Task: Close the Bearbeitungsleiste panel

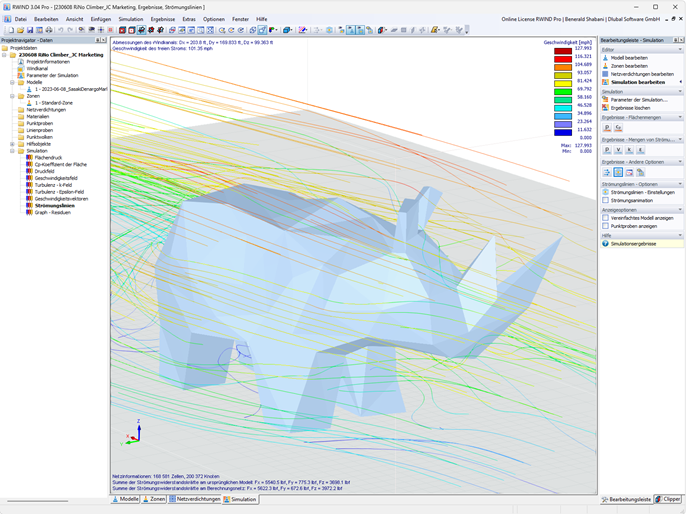Action: coord(681,40)
